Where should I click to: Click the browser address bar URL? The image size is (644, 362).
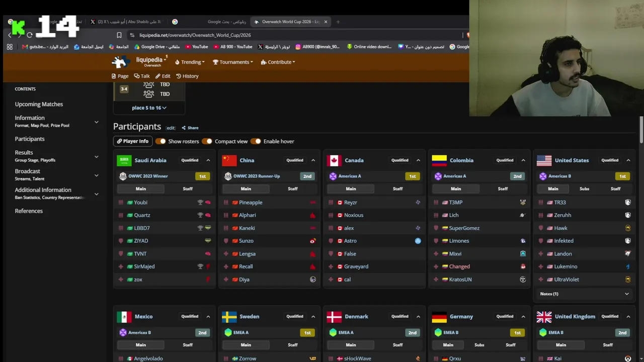195,35
